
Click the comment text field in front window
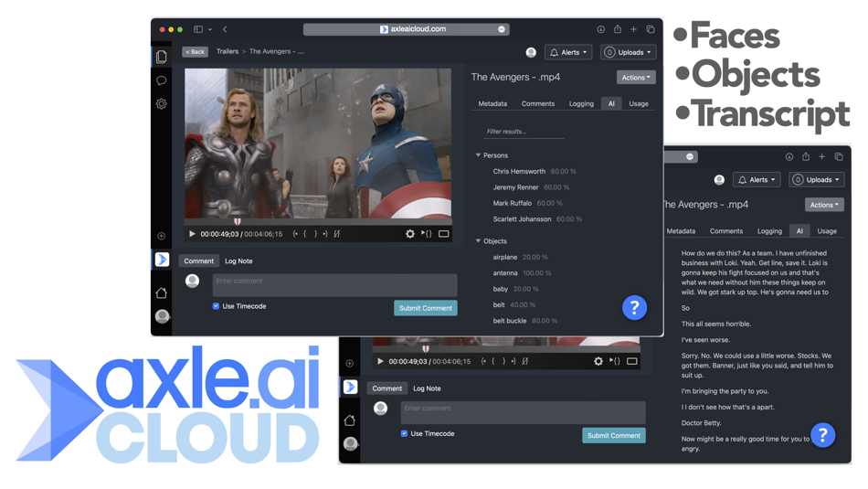click(335, 284)
